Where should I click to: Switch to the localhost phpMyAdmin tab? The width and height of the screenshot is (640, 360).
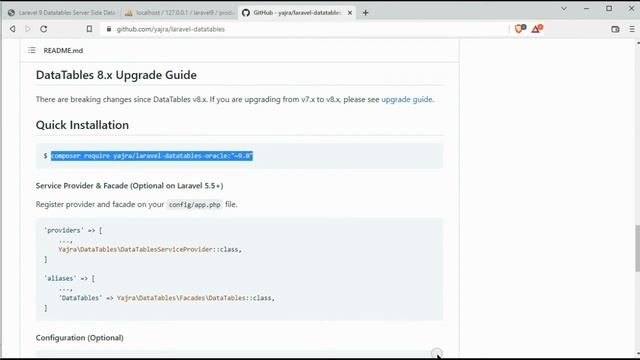(180, 13)
